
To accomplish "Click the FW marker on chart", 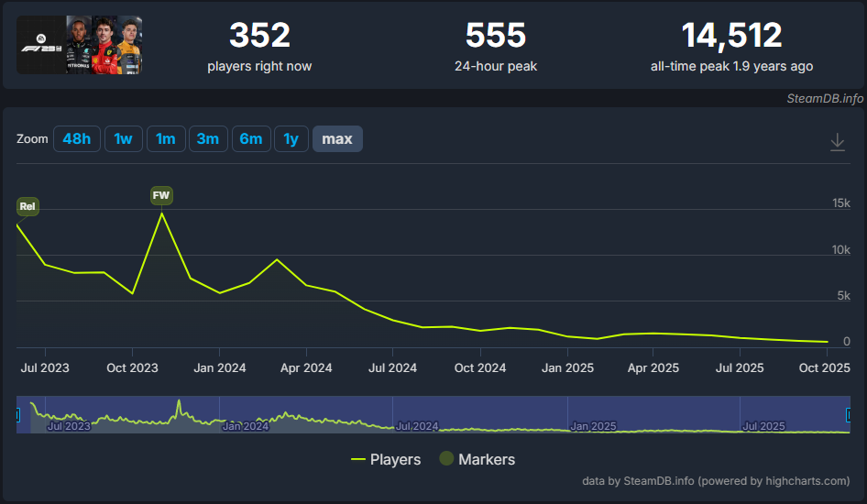I will point(161,195).
